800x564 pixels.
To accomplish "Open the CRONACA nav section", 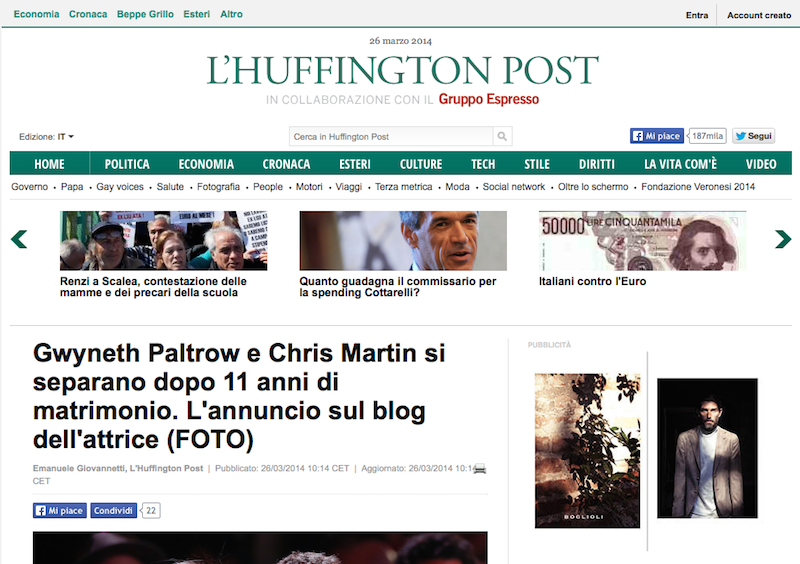I will coord(286,164).
